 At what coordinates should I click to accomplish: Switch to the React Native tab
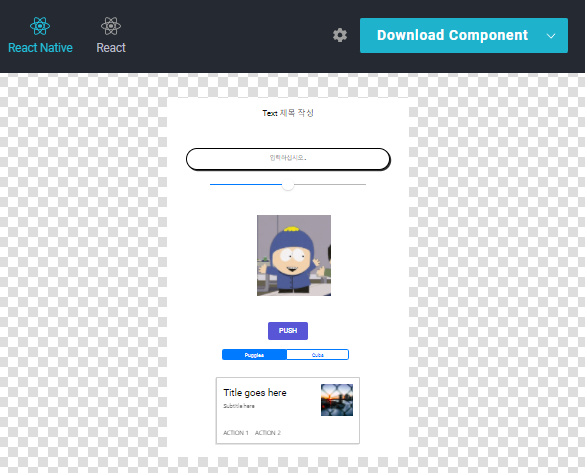[x=40, y=36]
